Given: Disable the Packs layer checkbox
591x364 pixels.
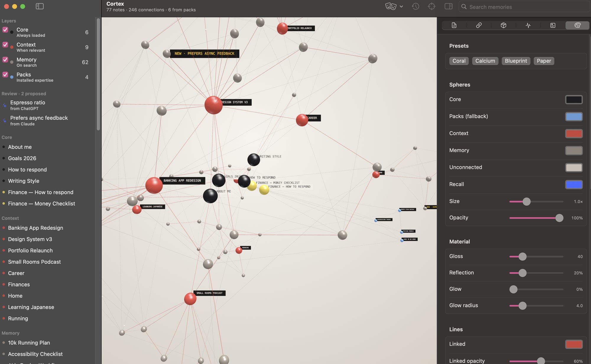Looking at the screenshot, I should [x=5, y=75].
